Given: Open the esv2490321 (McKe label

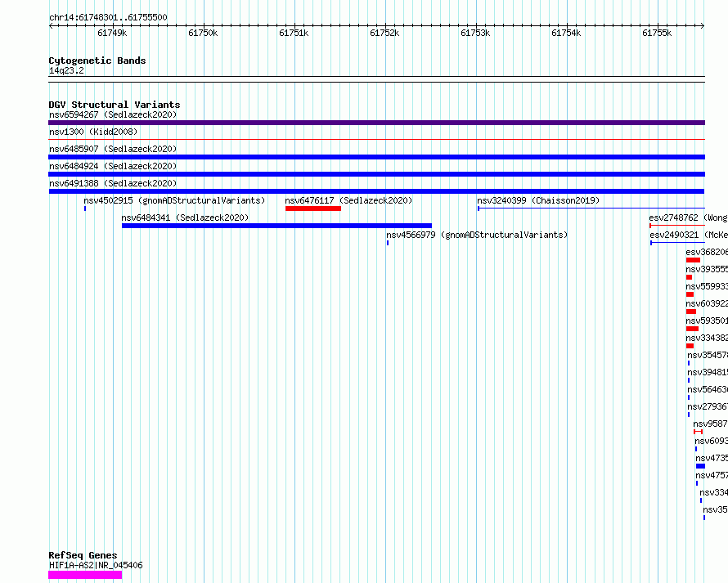Looking at the screenshot, I should tap(689, 235).
